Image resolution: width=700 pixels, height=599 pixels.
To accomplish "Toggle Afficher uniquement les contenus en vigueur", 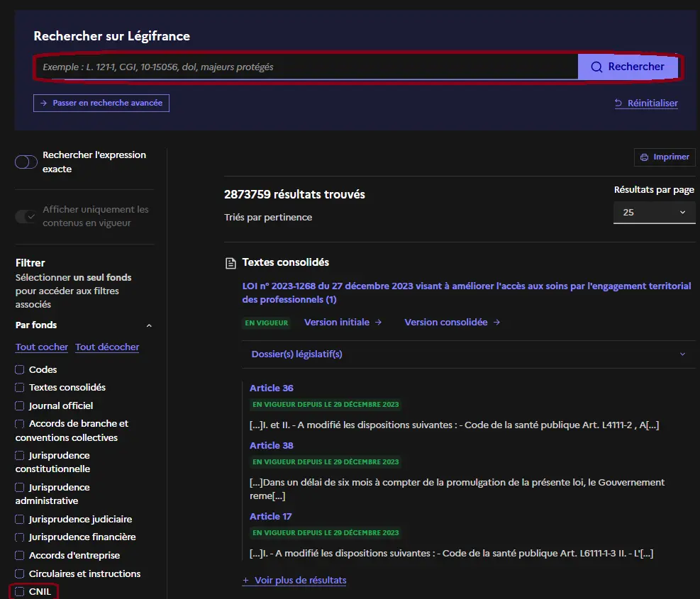I will (26, 216).
